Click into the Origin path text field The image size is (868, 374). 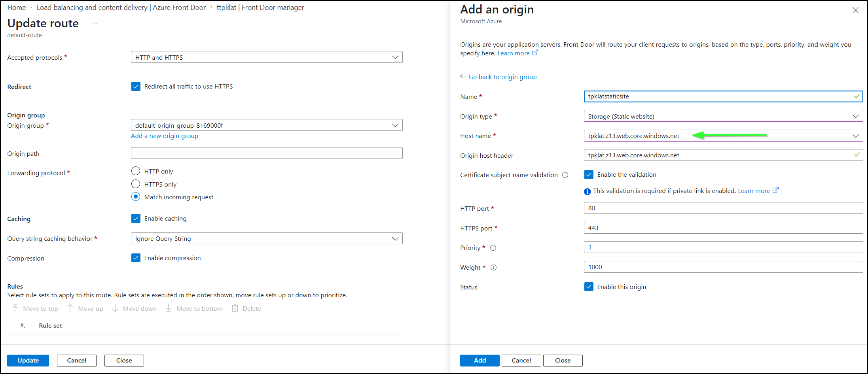click(266, 153)
